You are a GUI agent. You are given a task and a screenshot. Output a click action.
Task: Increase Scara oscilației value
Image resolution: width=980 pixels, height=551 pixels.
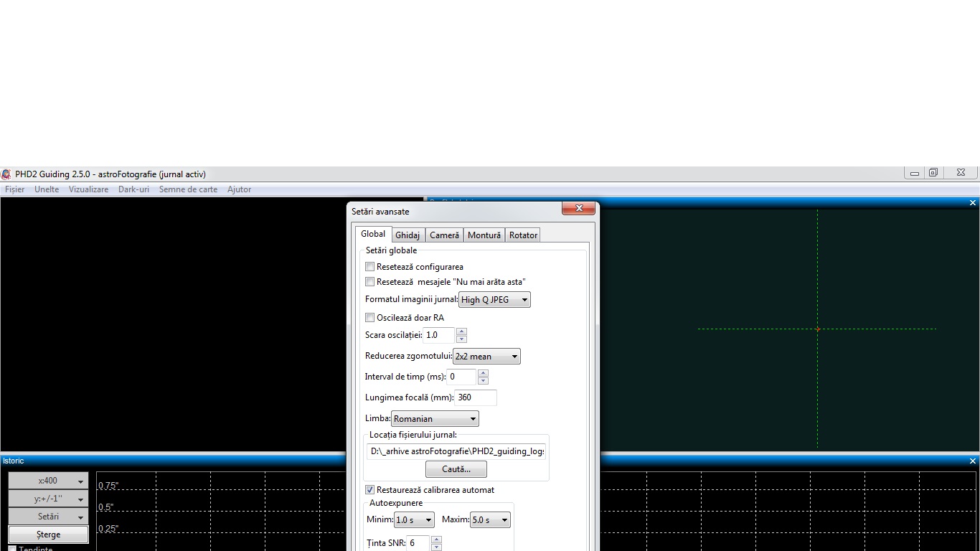point(461,331)
